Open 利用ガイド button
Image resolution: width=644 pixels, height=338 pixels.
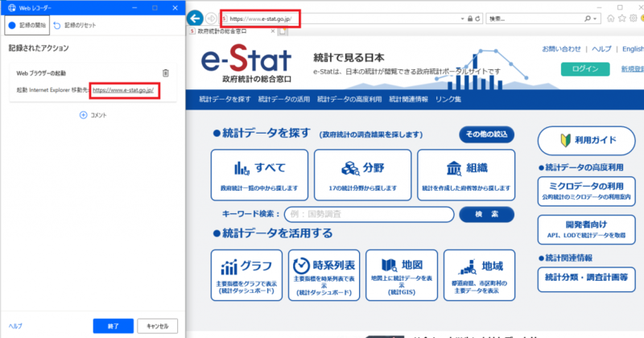[587, 141]
